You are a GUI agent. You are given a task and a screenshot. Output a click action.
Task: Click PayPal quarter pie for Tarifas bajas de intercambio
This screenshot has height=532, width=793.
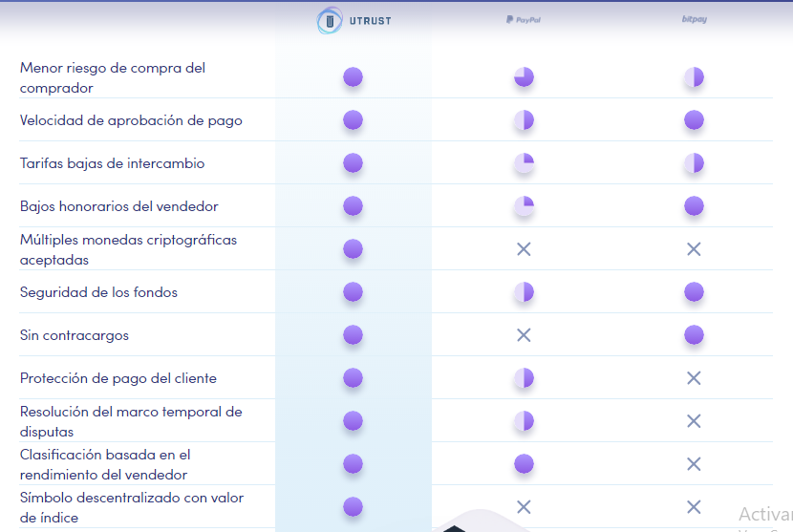524,162
